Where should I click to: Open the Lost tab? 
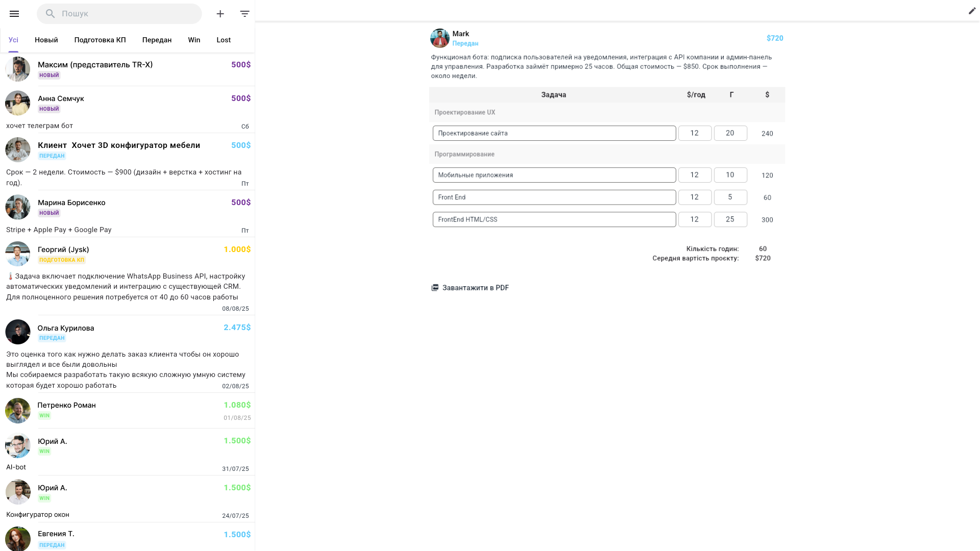tap(223, 40)
